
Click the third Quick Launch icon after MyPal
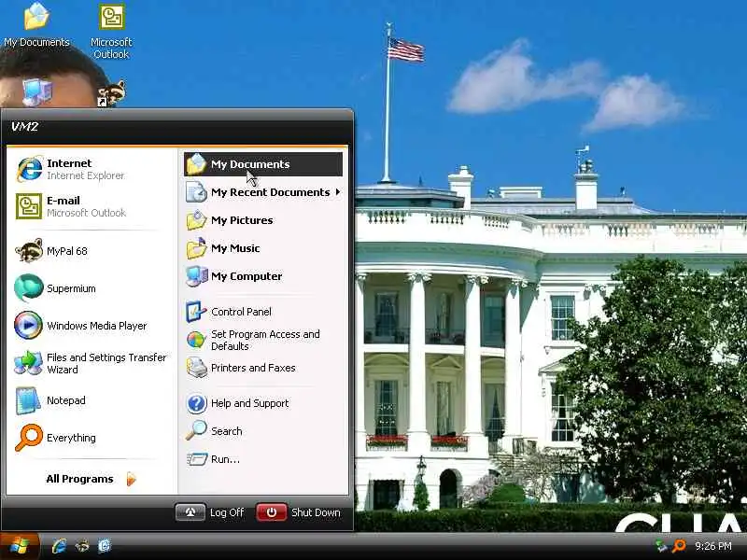(x=105, y=546)
